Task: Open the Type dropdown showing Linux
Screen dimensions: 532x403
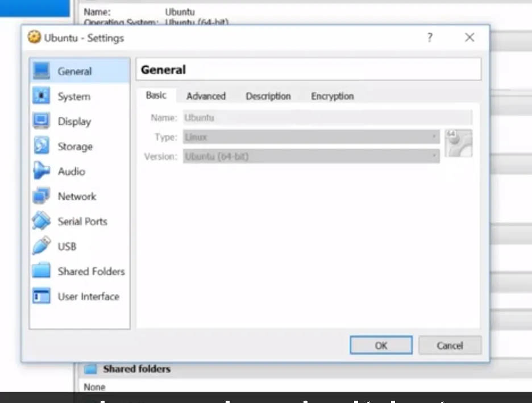Action: point(311,137)
